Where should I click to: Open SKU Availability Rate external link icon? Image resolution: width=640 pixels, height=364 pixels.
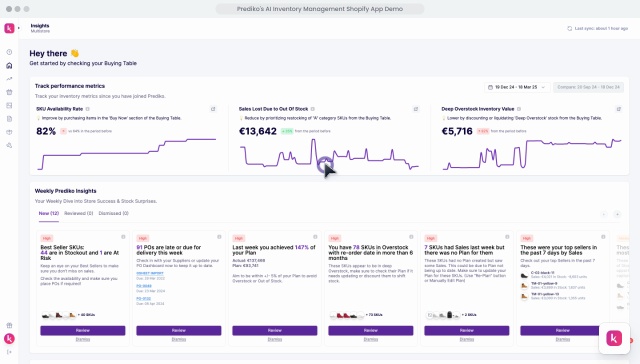pos(213,109)
